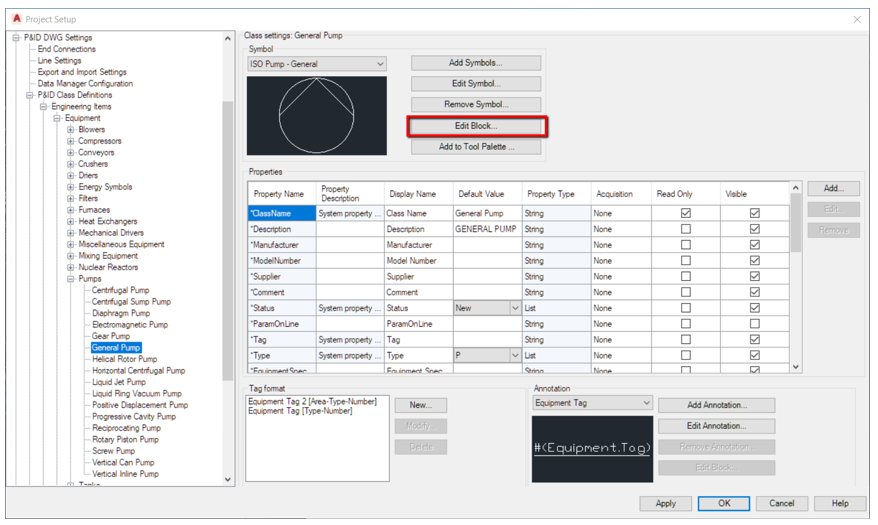The height and width of the screenshot is (525, 878).
Task: Enable Visible for ParamOnLine property
Action: click(x=754, y=324)
